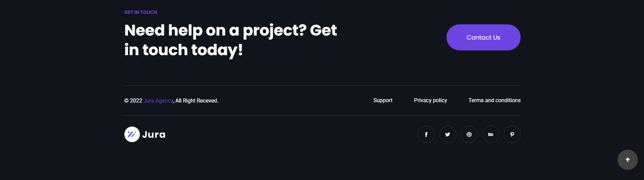
Task: Click the Jura wordmark beside the logo
Action: click(154, 135)
